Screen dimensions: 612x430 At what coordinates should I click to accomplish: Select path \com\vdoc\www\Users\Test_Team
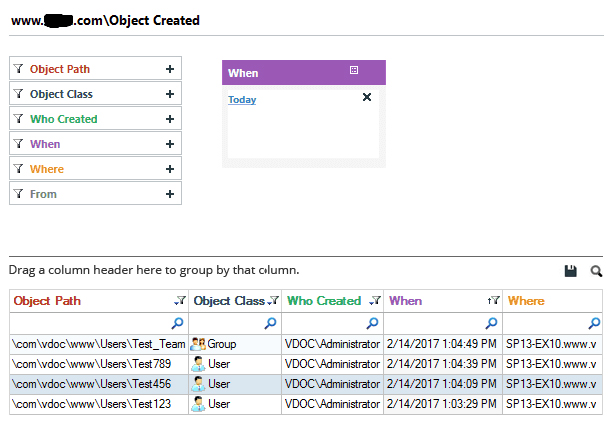[x=99, y=344]
